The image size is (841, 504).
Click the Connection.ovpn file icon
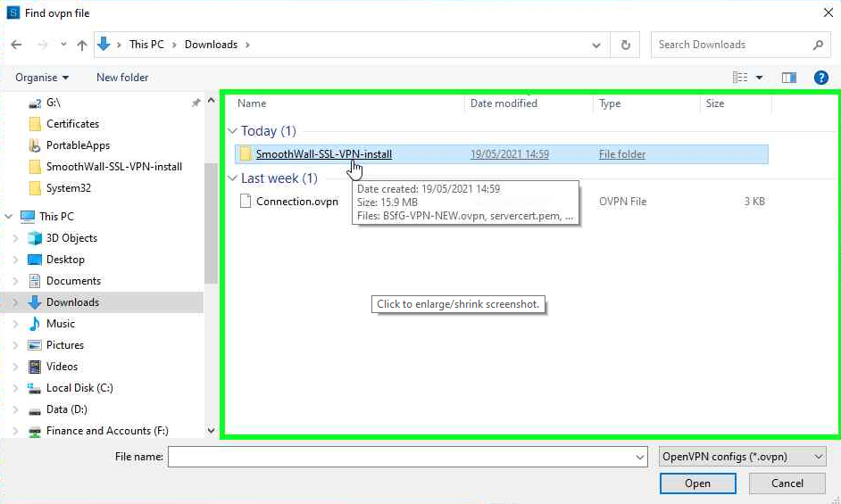(x=246, y=202)
